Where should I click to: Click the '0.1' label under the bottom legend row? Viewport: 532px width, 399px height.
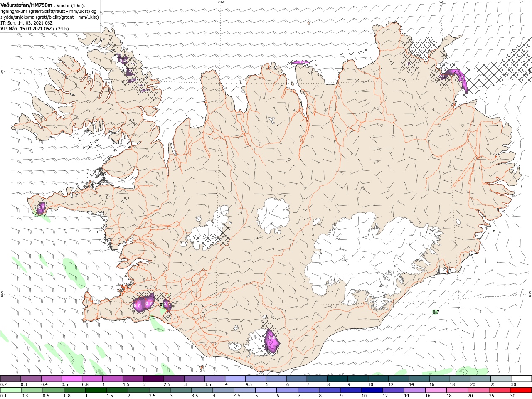click(3, 396)
